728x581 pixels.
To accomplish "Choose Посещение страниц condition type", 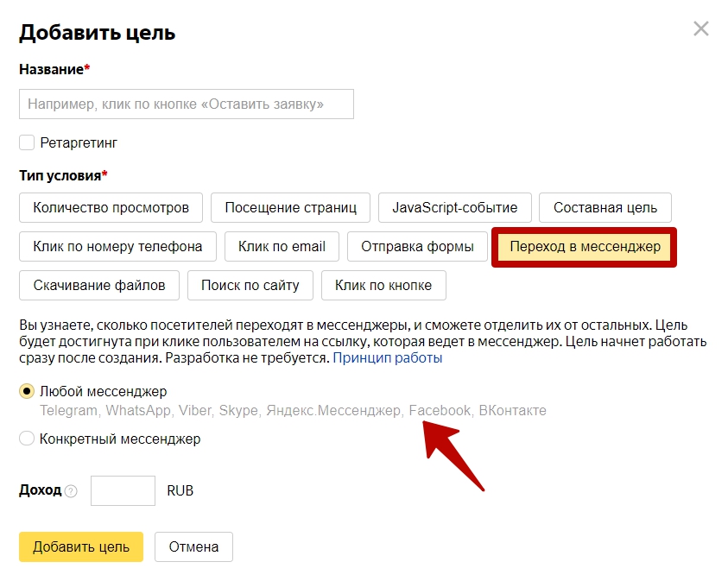I will click(x=291, y=207).
